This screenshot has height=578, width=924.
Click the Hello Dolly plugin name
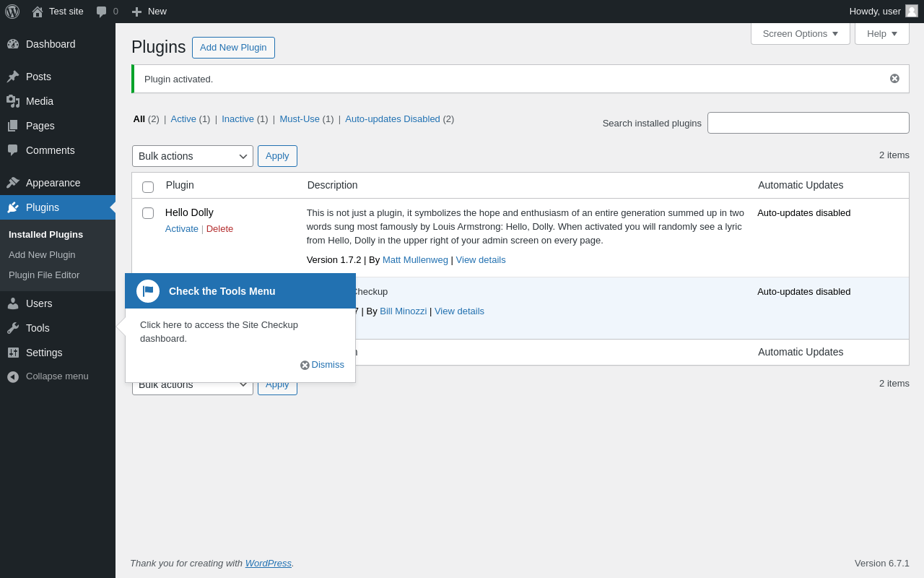tap(189, 212)
